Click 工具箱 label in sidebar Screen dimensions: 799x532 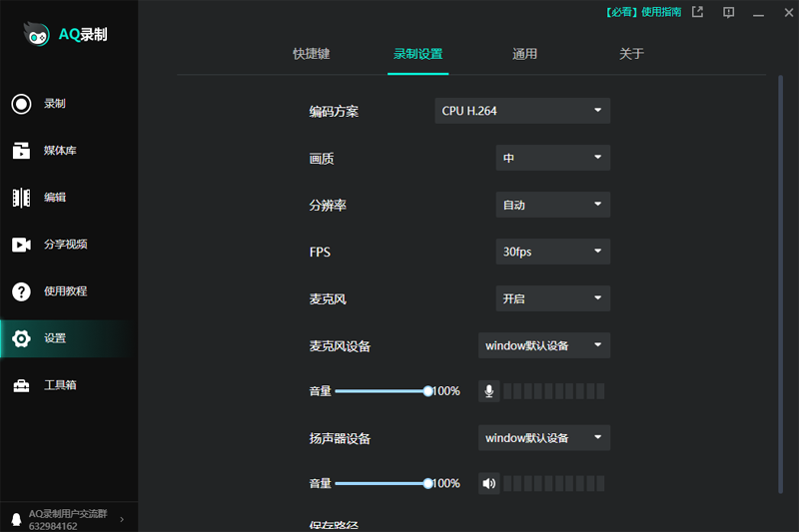coord(60,385)
